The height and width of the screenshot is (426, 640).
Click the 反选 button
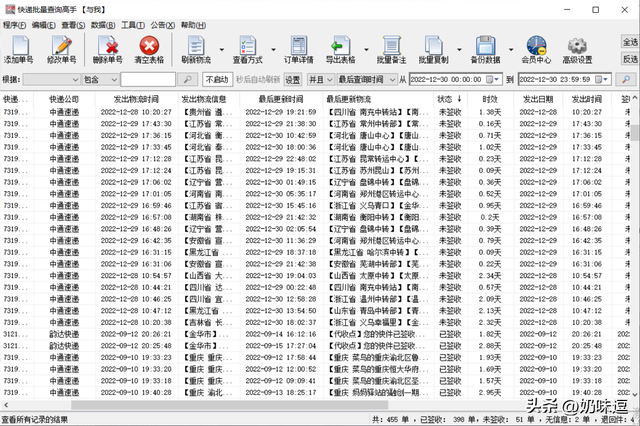pyautogui.click(x=630, y=60)
